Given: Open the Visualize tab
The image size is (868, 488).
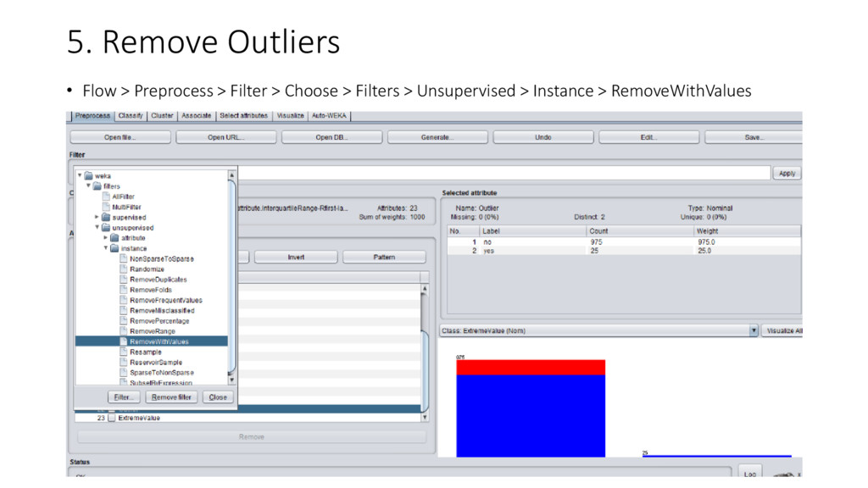Looking at the screenshot, I should coord(290,115).
